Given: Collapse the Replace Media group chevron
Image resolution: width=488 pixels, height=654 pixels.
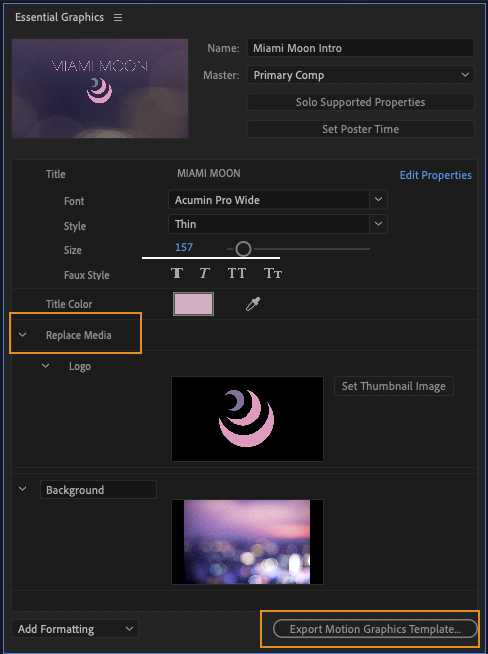Looking at the screenshot, I should pyautogui.click(x=23, y=335).
